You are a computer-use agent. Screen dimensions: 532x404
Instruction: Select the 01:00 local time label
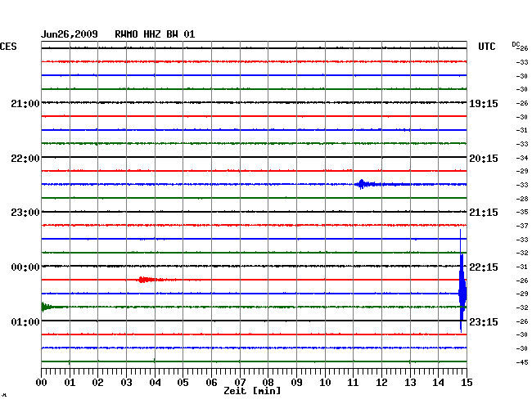tap(25, 321)
